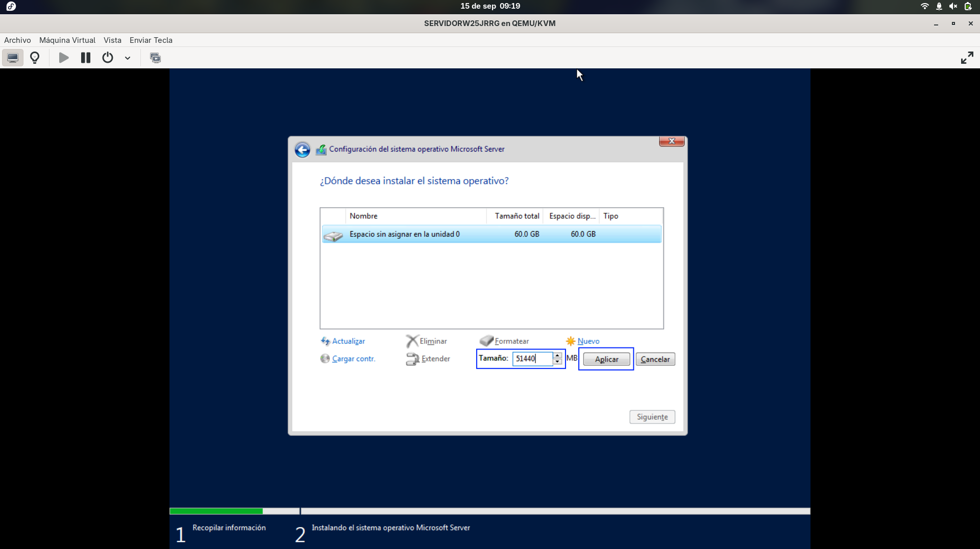
Task: Click the Aplicar button
Action: coord(606,359)
